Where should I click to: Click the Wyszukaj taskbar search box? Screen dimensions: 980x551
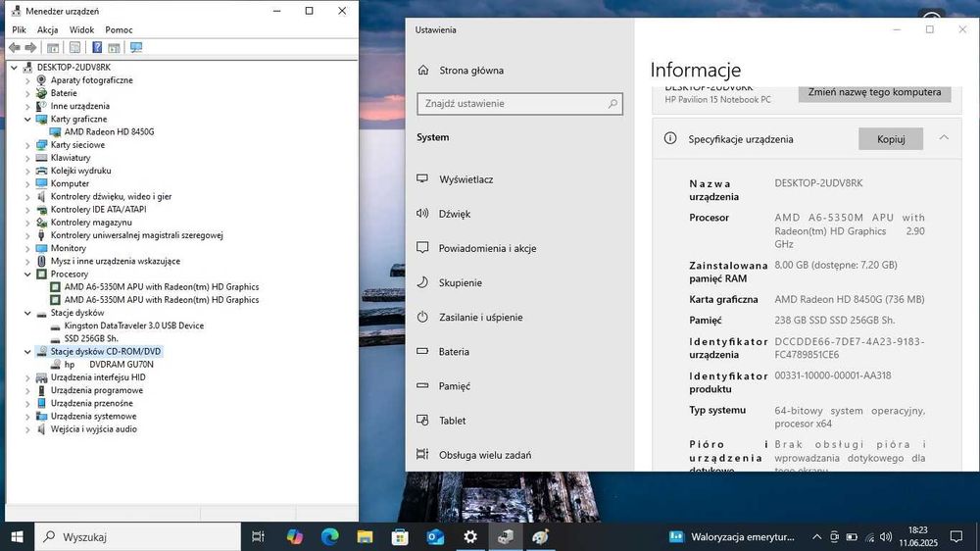[137, 536]
